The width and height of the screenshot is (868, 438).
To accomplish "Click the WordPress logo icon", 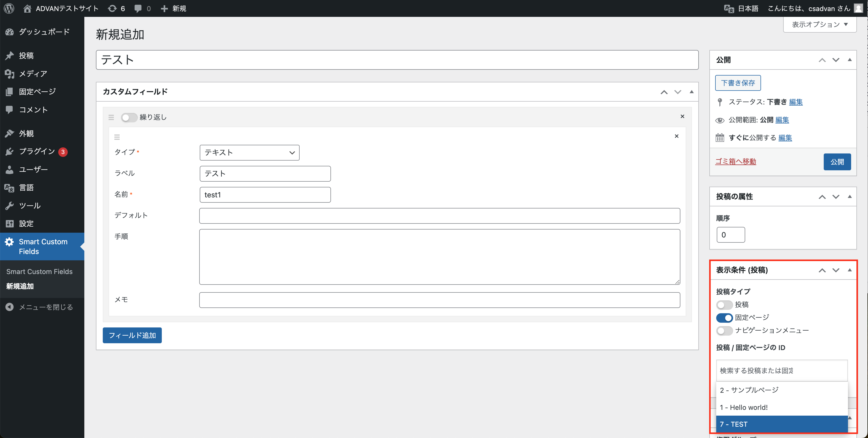I will tap(9, 8).
